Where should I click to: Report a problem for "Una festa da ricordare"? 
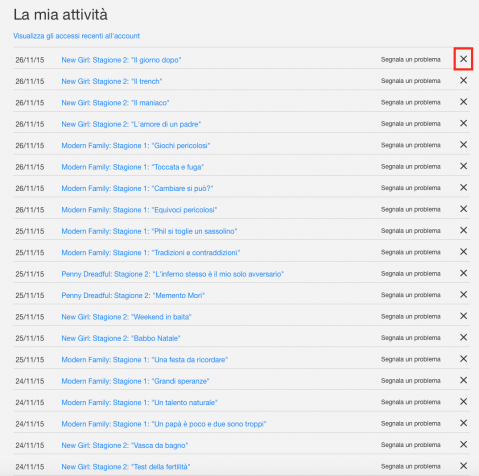pyautogui.click(x=411, y=359)
